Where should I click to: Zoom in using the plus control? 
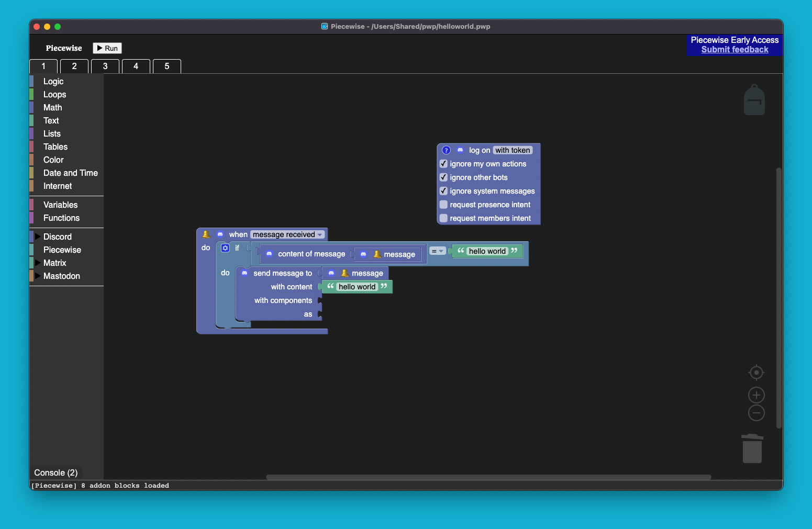[x=756, y=395]
